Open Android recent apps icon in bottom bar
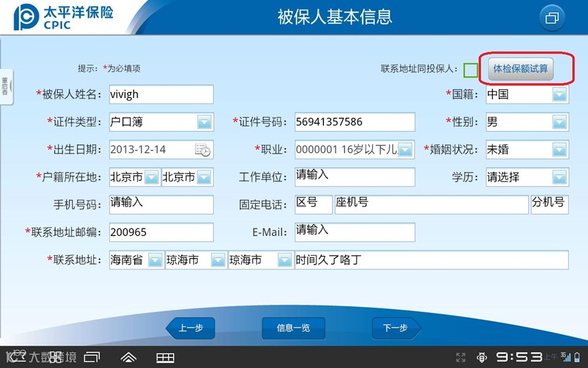The image size is (588, 368). pyautogui.click(x=92, y=357)
